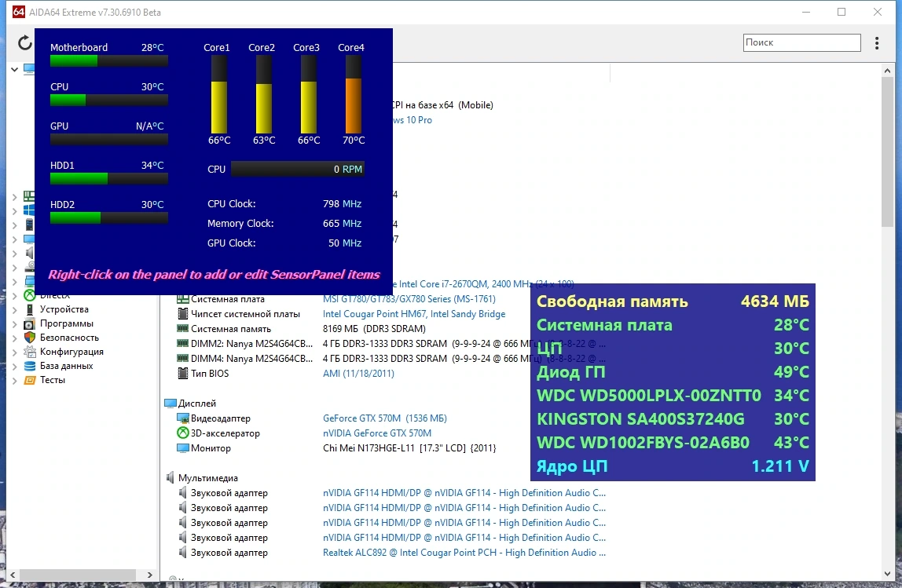The width and height of the screenshot is (902, 588).
Task: Click the Core1 temperature gauge
Action: point(219,94)
